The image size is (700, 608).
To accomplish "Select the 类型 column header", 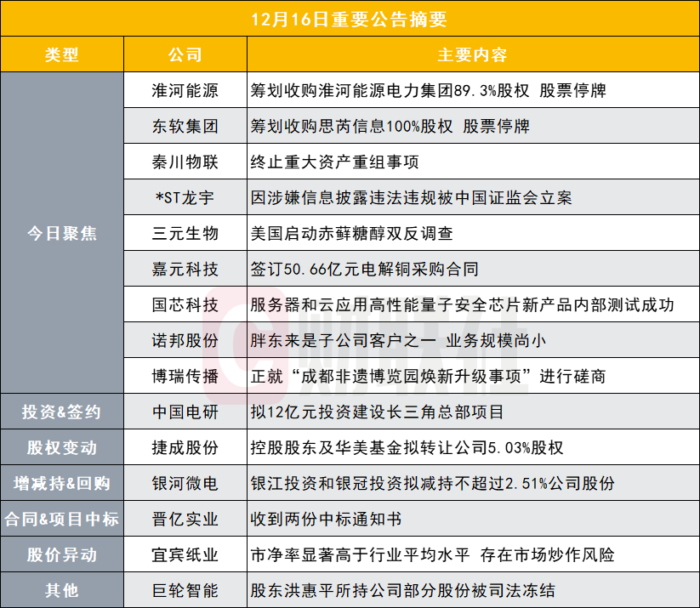I will [62, 55].
